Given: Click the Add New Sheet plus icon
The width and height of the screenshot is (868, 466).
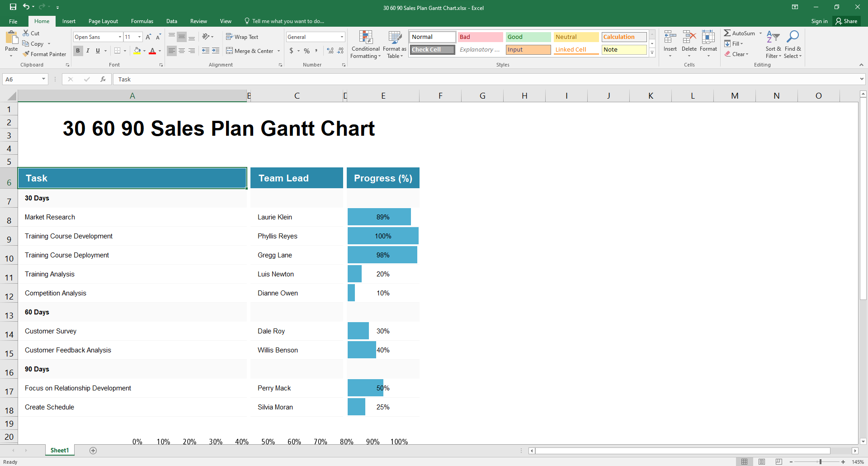Looking at the screenshot, I should pos(93,451).
